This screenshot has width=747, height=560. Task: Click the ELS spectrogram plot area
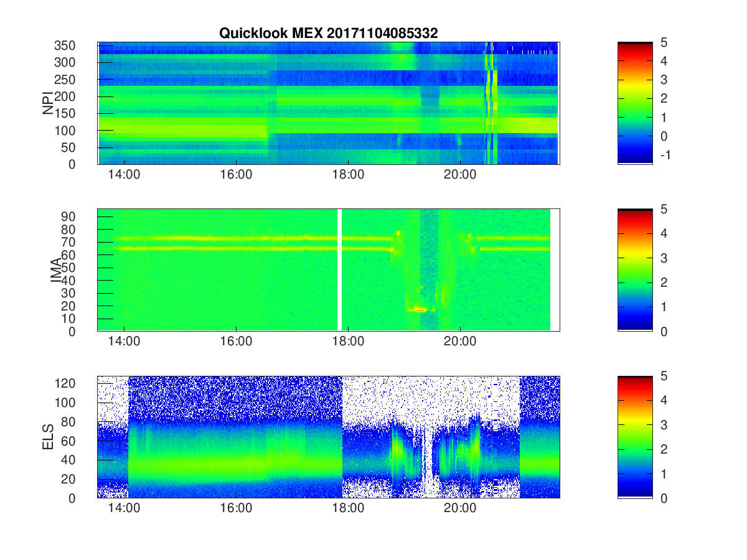click(328, 437)
